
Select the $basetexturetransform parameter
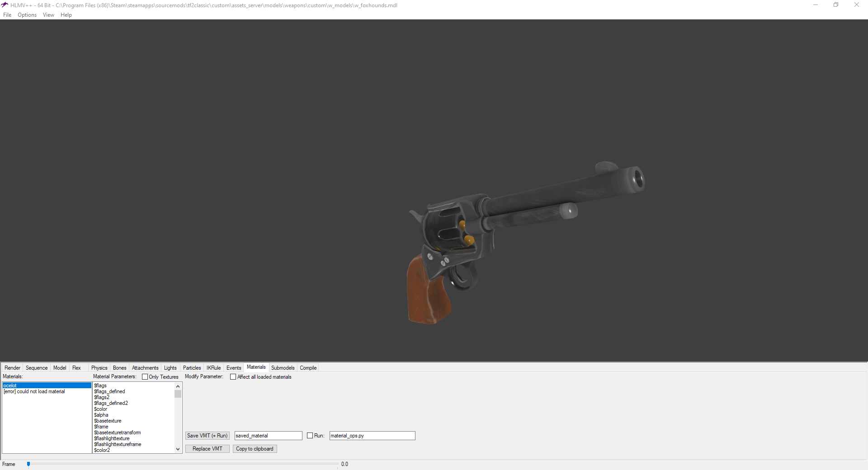[133, 432]
